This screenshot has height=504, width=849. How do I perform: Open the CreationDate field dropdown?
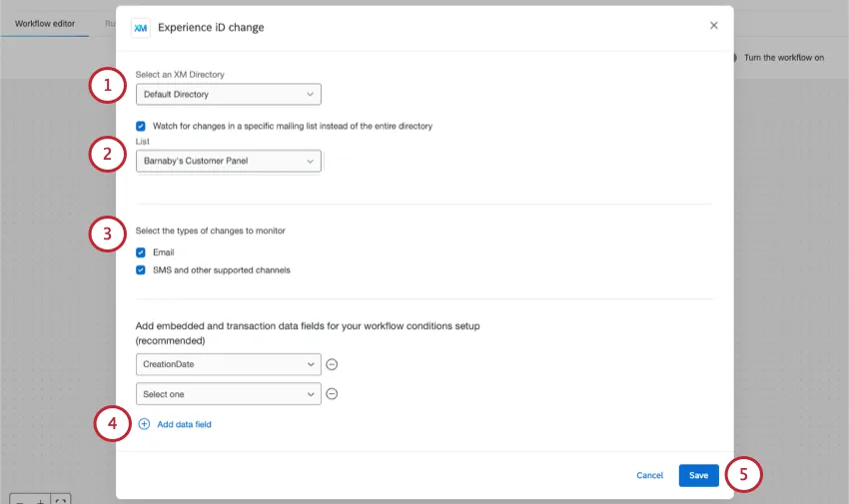click(228, 364)
